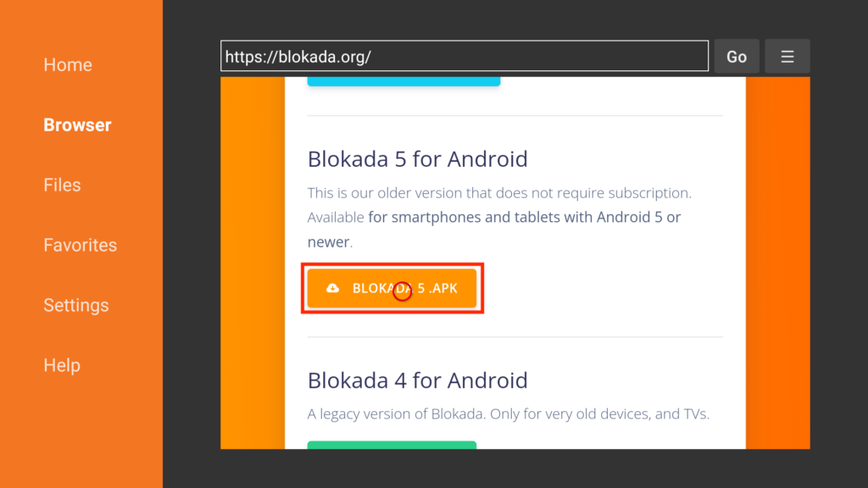
Task: Select Home in the Downloader sidebar
Action: click(x=68, y=64)
